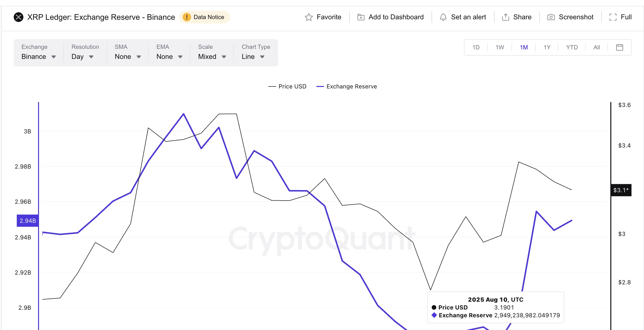The image size is (644, 330).
Task: Toggle the Exchange Reserve legend series
Action: [x=346, y=86]
